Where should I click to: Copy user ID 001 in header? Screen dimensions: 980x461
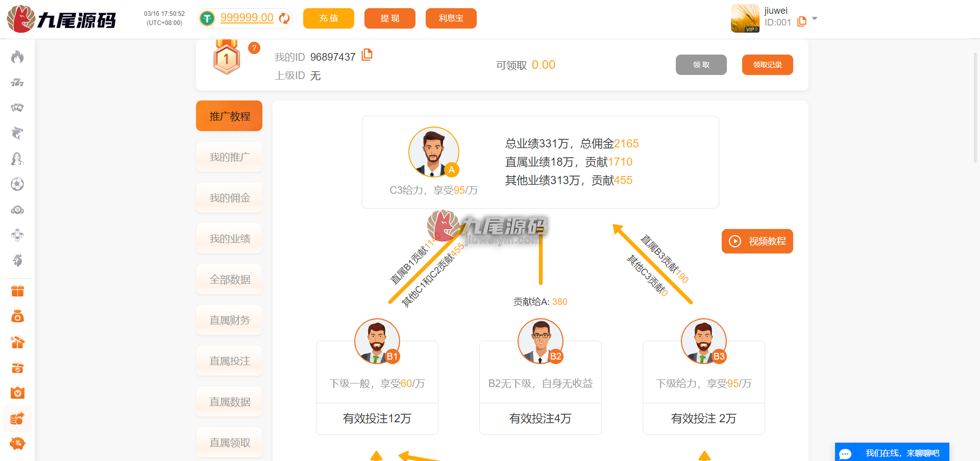pos(802,21)
